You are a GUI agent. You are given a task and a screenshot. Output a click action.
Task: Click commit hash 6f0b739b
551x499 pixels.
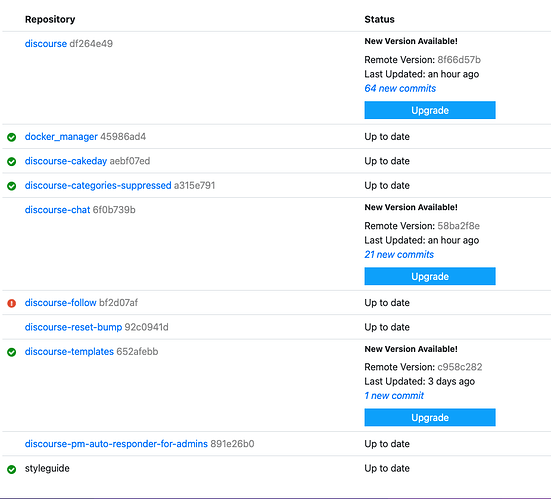click(114, 210)
